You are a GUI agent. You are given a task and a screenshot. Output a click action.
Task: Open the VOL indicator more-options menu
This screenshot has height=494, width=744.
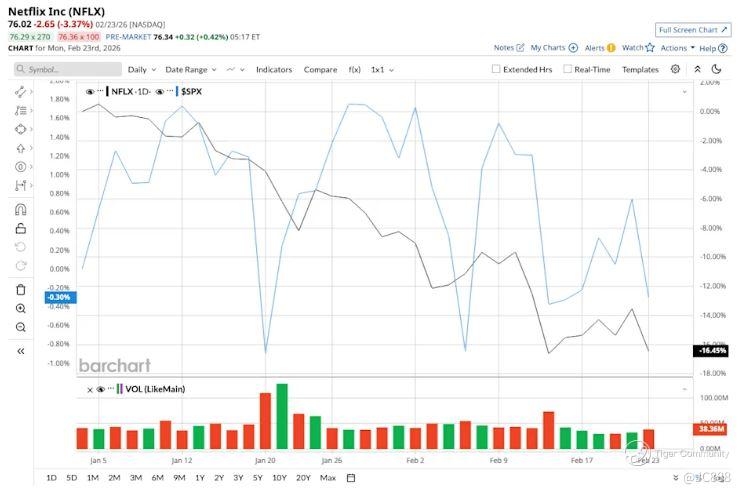(111, 388)
